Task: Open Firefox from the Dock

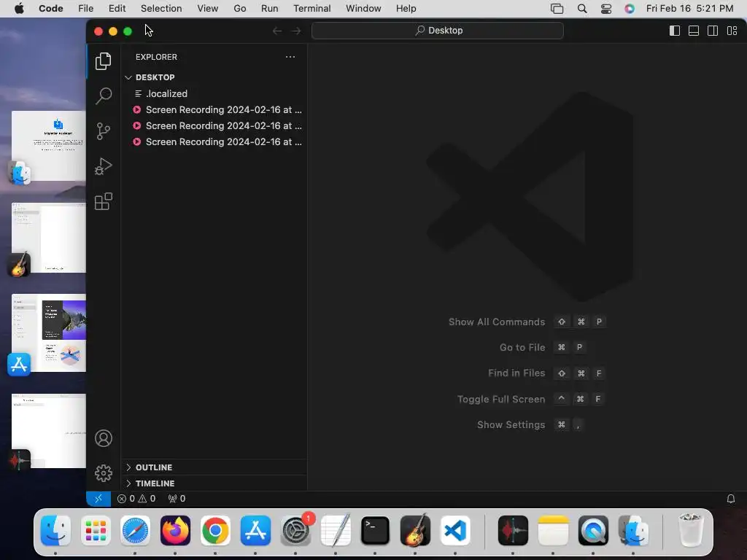Action: (x=175, y=531)
